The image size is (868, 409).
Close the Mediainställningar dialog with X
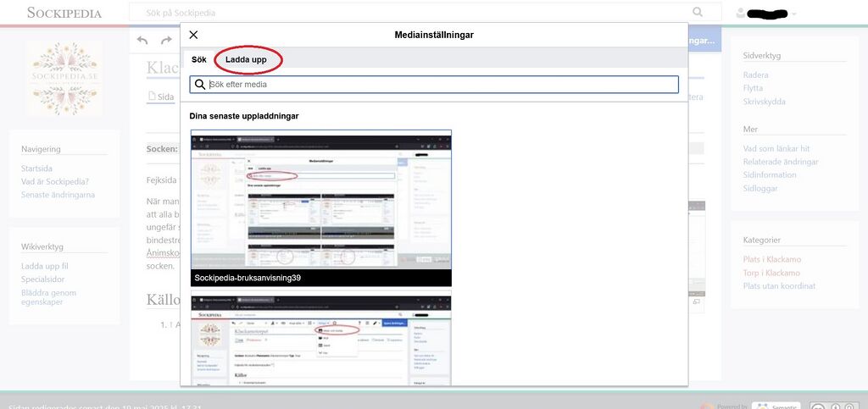[193, 35]
